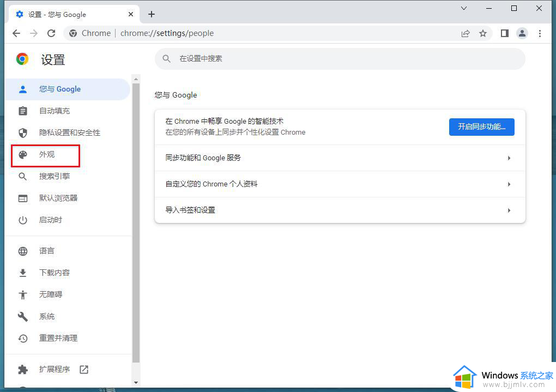Click the 您与 Google page heading
Viewport: 556px width, 392px height.
[x=176, y=95]
